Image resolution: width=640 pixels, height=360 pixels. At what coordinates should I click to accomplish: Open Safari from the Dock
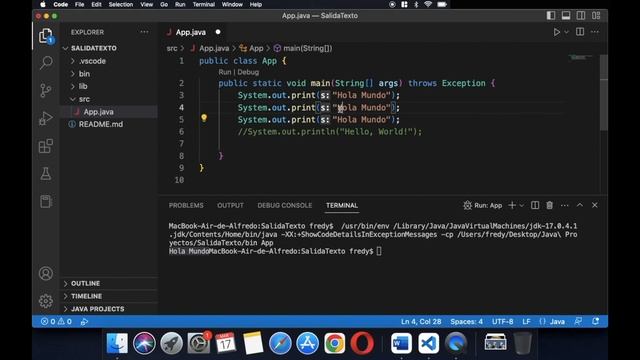(280, 343)
